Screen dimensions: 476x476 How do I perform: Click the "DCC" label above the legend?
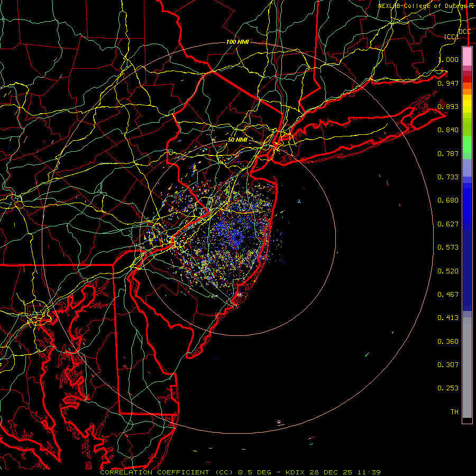coord(464,32)
